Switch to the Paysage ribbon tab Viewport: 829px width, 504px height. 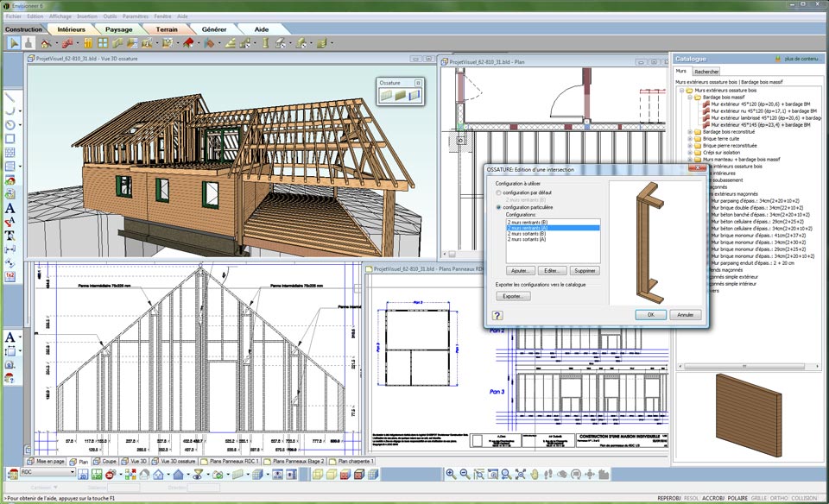coord(118,29)
